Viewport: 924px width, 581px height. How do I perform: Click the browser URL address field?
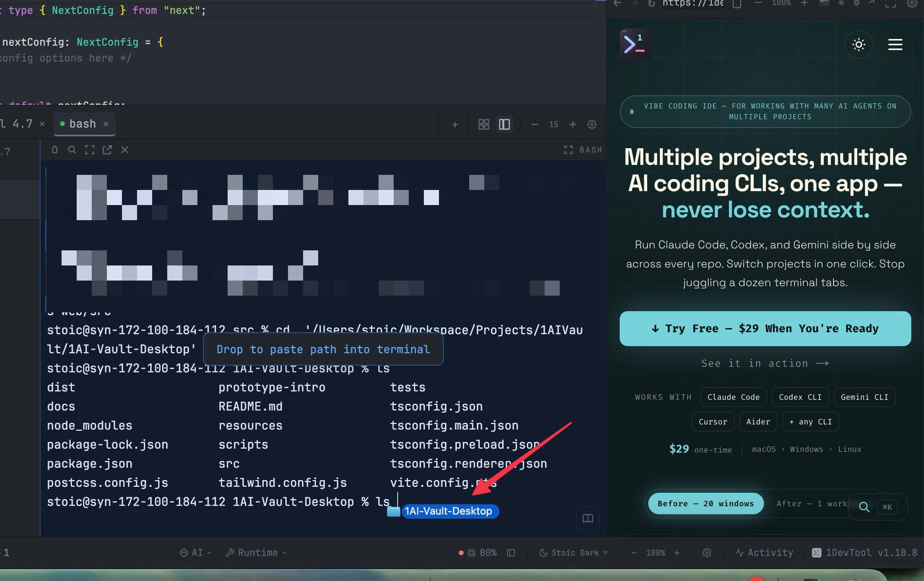pos(693,3)
